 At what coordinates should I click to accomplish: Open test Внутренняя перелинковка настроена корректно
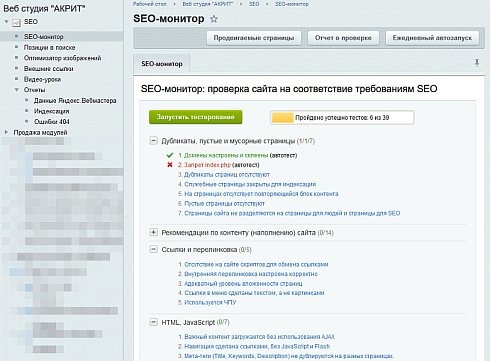[251, 274]
